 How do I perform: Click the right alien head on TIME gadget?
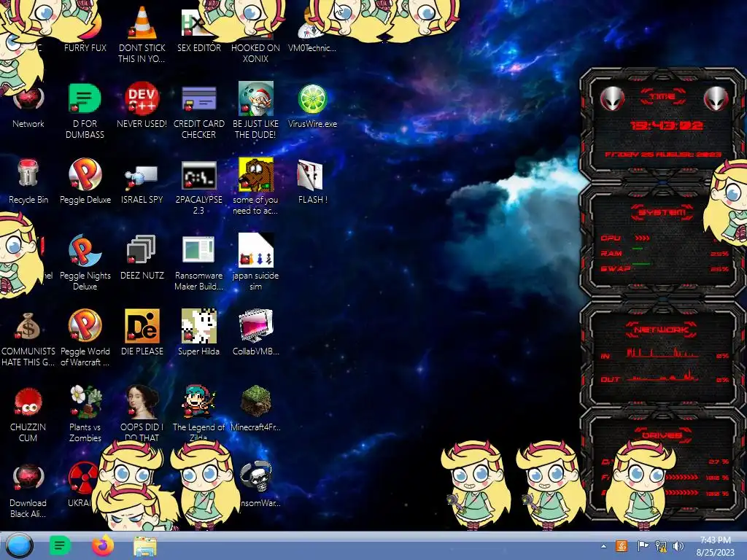pos(716,98)
